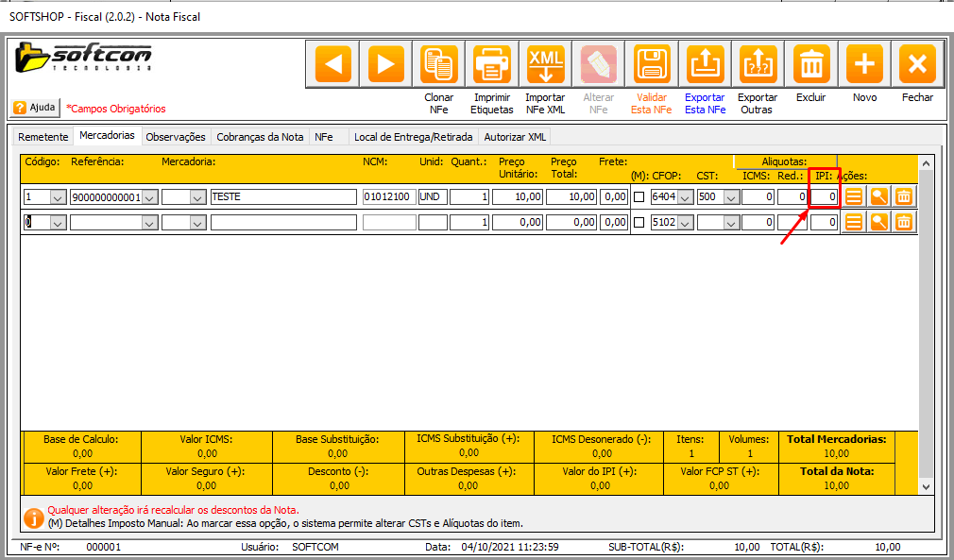Toggle manual tax checkbox on second row
The height and width of the screenshot is (560, 954).
pos(639,222)
